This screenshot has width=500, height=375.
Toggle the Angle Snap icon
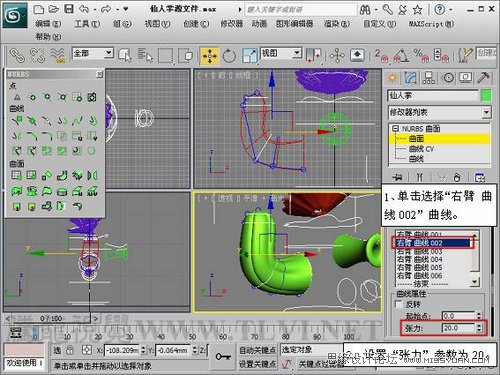(x=401, y=56)
